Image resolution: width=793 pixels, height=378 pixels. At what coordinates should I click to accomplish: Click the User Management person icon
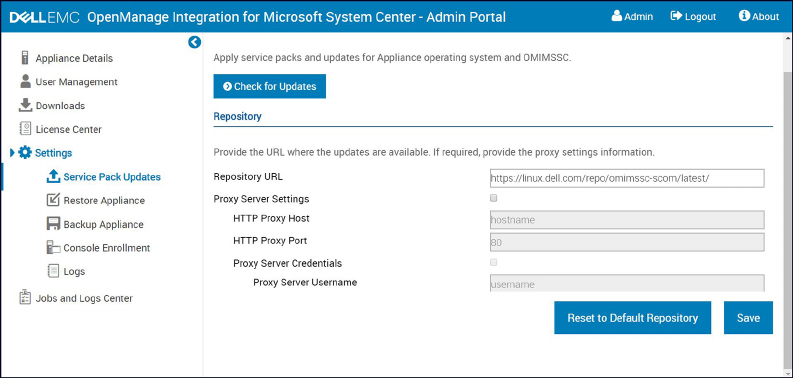tap(25, 81)
